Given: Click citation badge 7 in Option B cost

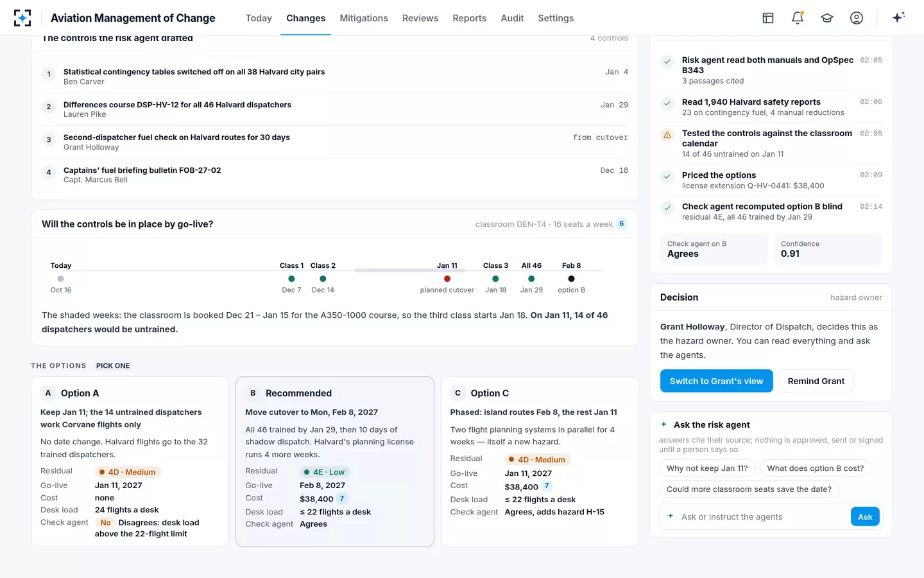Looking at the screenshot, I should pyautogui.click(x=342, y=498).
